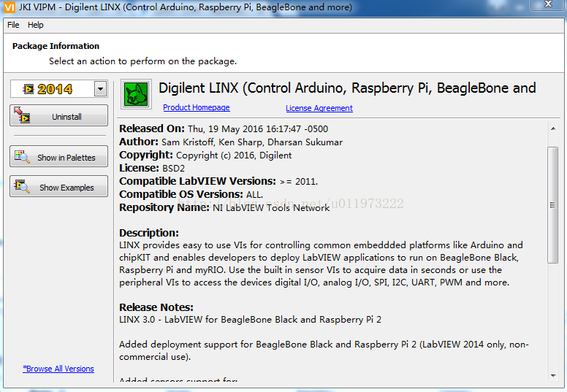
Task: Click 'Select an action to perform' text
Action: 142,61
